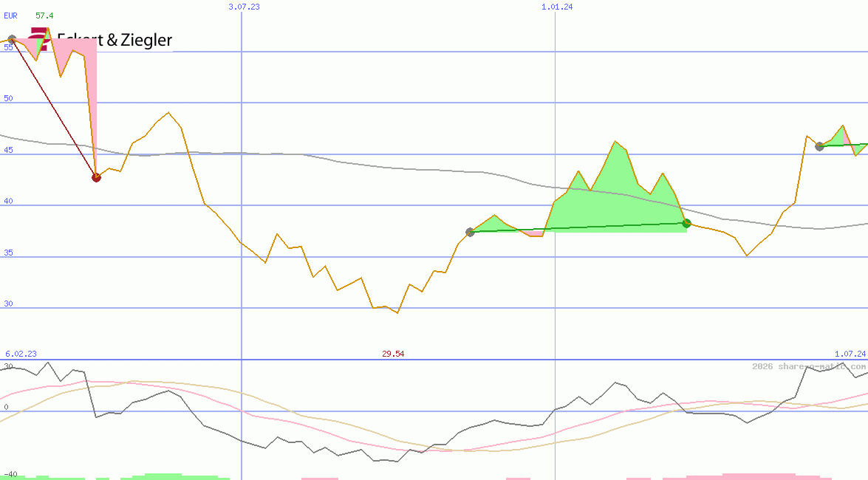Click the green exit marker dot

tap(686, 223)
